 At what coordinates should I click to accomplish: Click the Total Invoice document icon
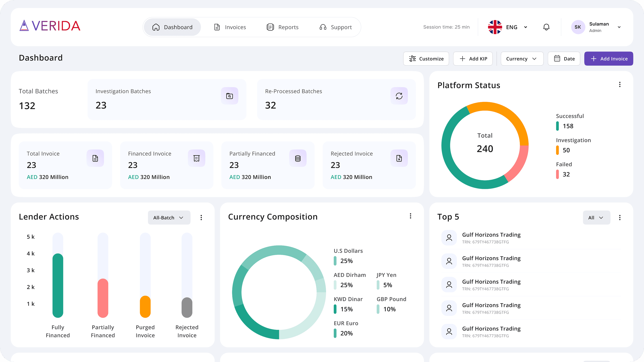(x=95, y=158)
